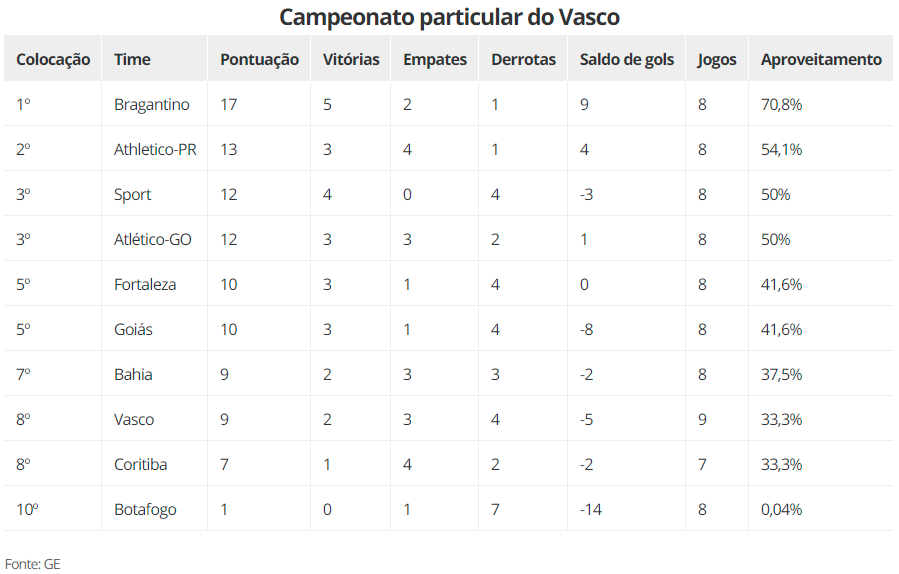This screenshot has width=899, height=574.
Task: Click the Aproveitamento column header
Action: click(821, 59)
